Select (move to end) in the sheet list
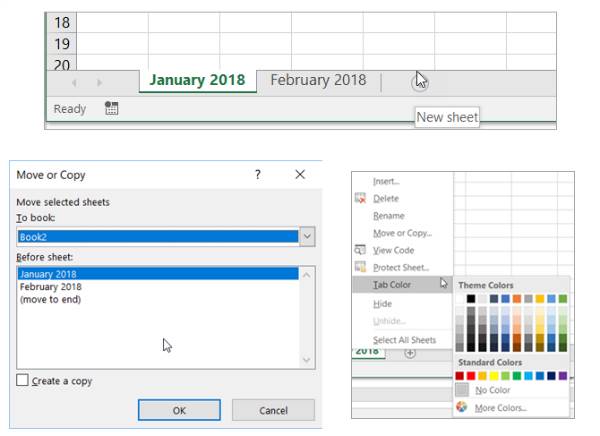This screenshot has width=600, height=436. coord(50,299)
